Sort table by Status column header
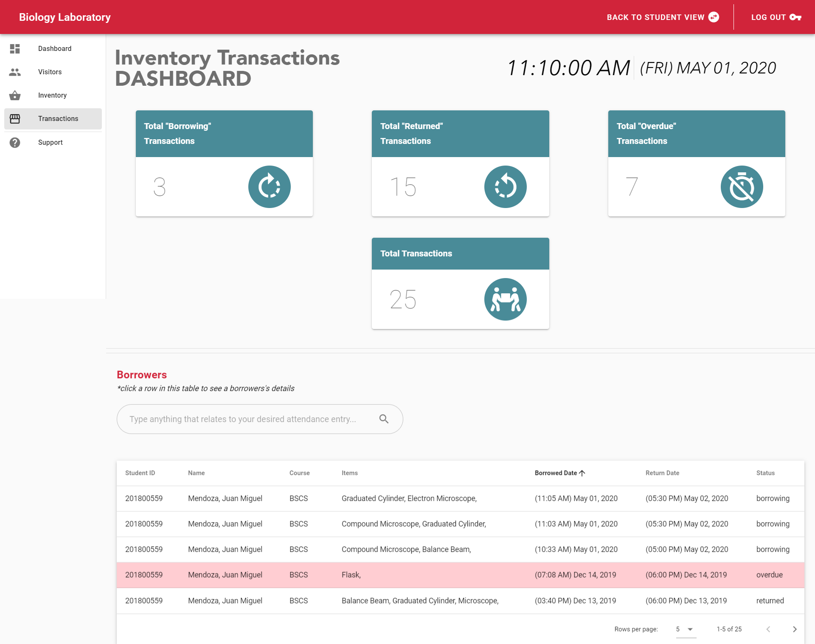The width and height of the screenshot is (815, 644). coord(765,473)
